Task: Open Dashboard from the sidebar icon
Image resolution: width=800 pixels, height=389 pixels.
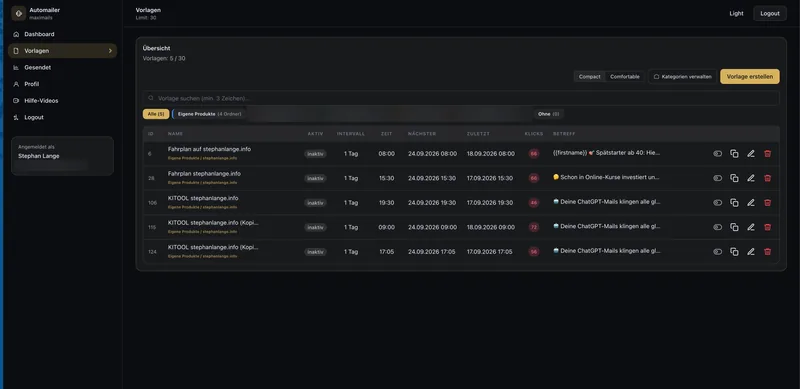Action: coord(16,34)
